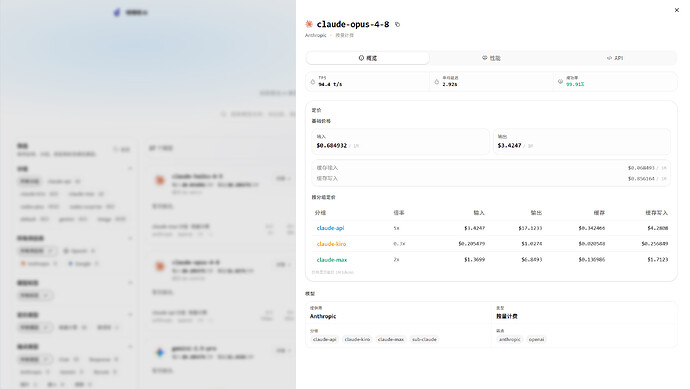Viewport: 690px width, 389px height.
Task: Click the success rate icon beside 99.91%
Action: tap(560, 82)
